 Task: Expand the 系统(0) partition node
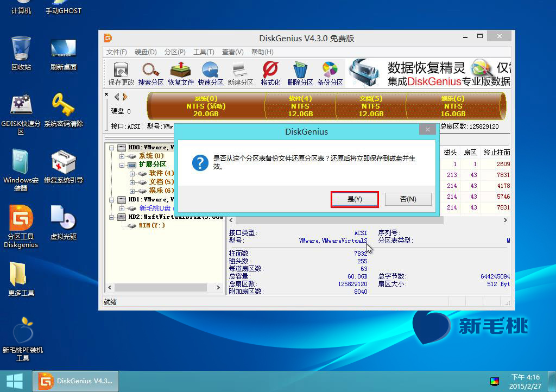(x=122, y=156)
